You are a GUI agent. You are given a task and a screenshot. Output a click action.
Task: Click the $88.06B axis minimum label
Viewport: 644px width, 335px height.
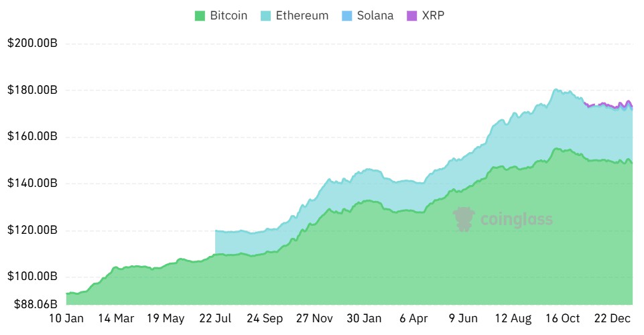(x=32, y=304)
